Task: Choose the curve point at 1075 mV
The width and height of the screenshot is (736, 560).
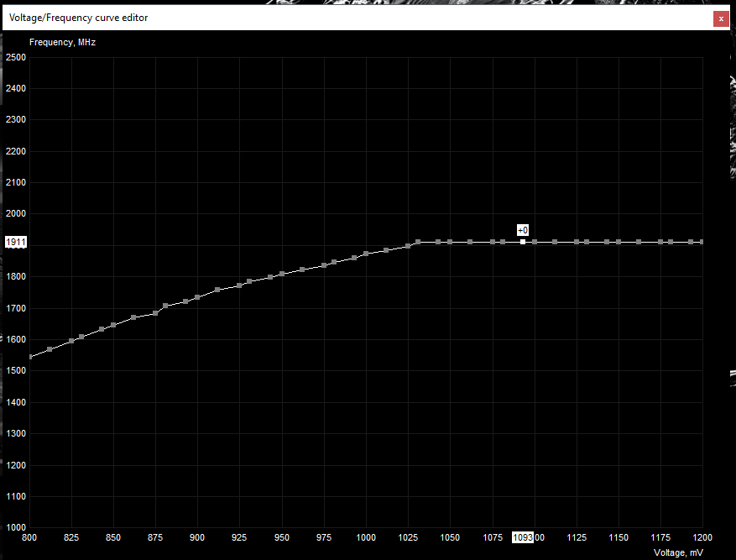Action: coord(493,242)
